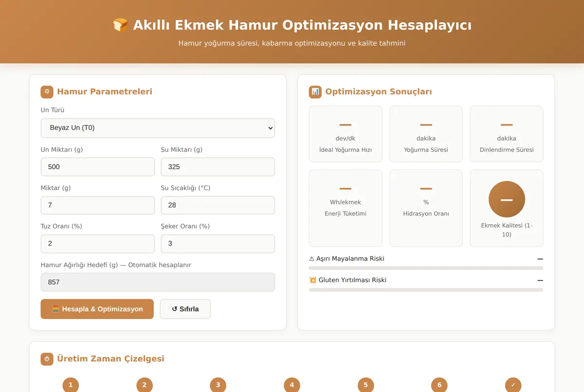The height and width of the screenshot is (392, 584).
Task: Click the 'Aşırı Mayalanma Riski' label text
Action: tap(350, 259)
